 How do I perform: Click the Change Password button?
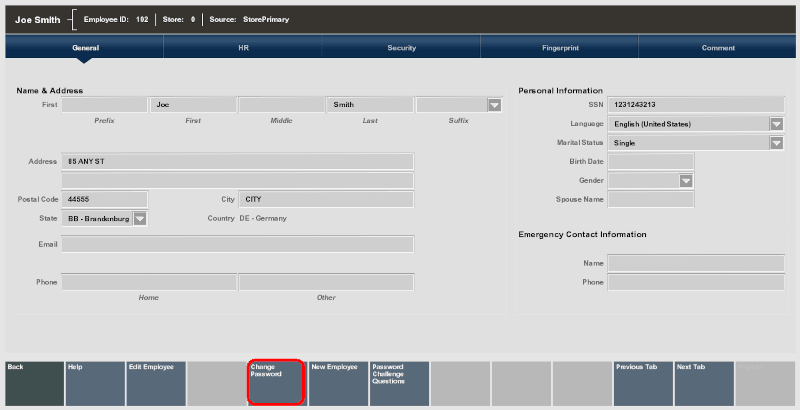pos(277,382)
